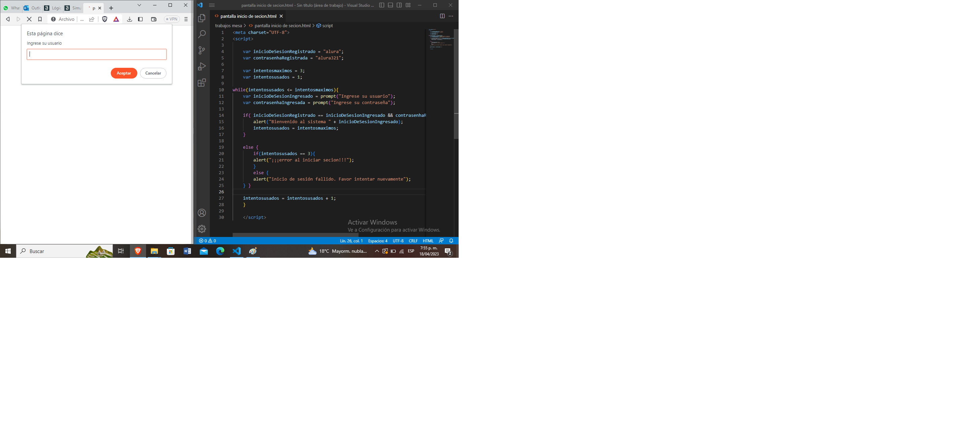Click 'Lín. 26, col. 1' go-to-line indicator
The width and height of the screenshot is (980, 439).
pos(351,241)
